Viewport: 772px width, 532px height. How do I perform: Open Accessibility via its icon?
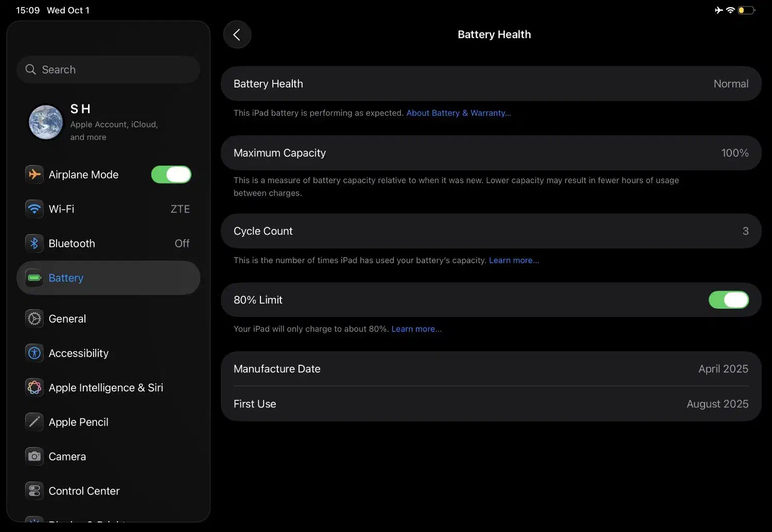pos(34,353)
